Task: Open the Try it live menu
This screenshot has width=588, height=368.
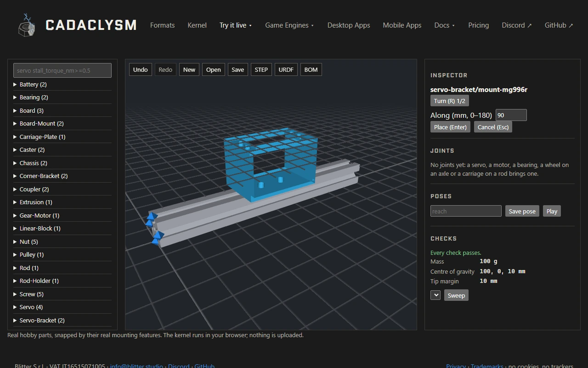Action: click(x=236, y=25)
